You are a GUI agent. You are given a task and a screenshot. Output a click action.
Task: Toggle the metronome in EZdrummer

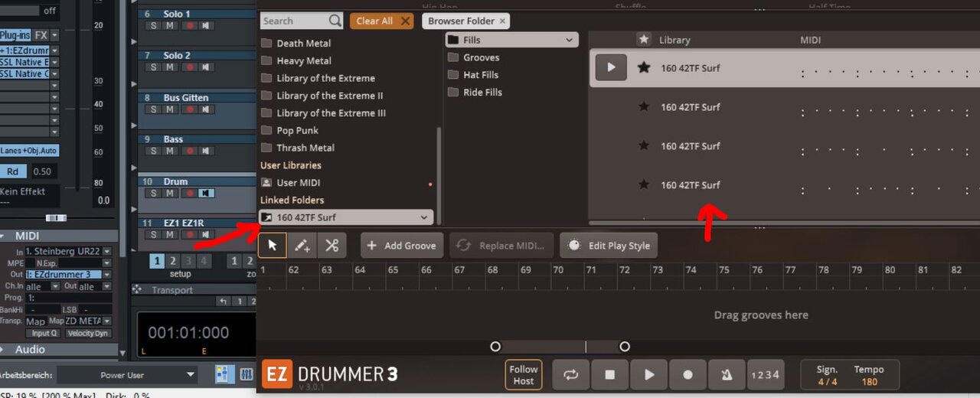point(726,374)
